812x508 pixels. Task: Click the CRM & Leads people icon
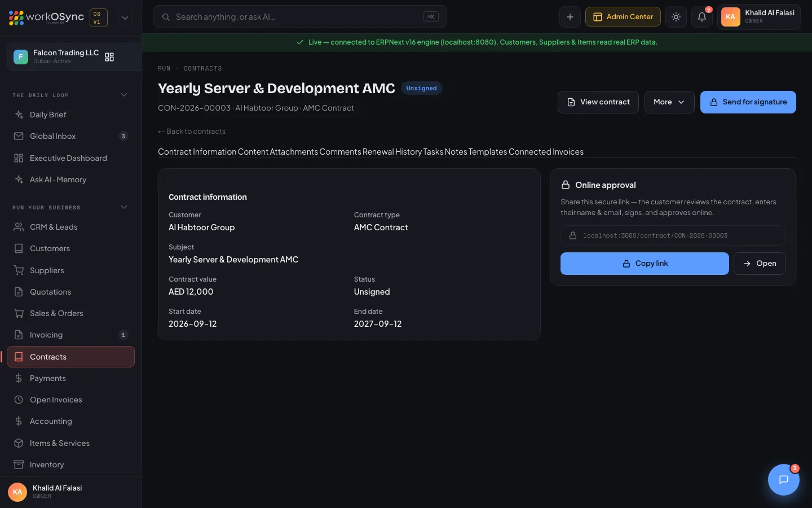point(19,227)
